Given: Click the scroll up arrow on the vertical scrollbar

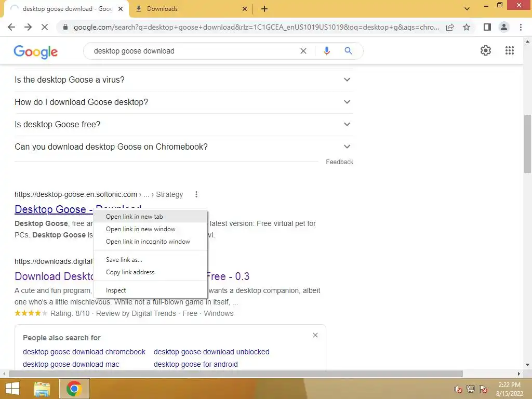Looking at the screenshot, I should point(527,42).
